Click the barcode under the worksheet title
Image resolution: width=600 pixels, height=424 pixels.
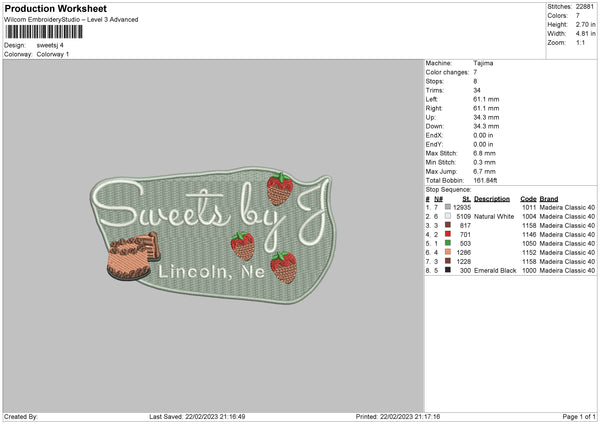(44, 32)
